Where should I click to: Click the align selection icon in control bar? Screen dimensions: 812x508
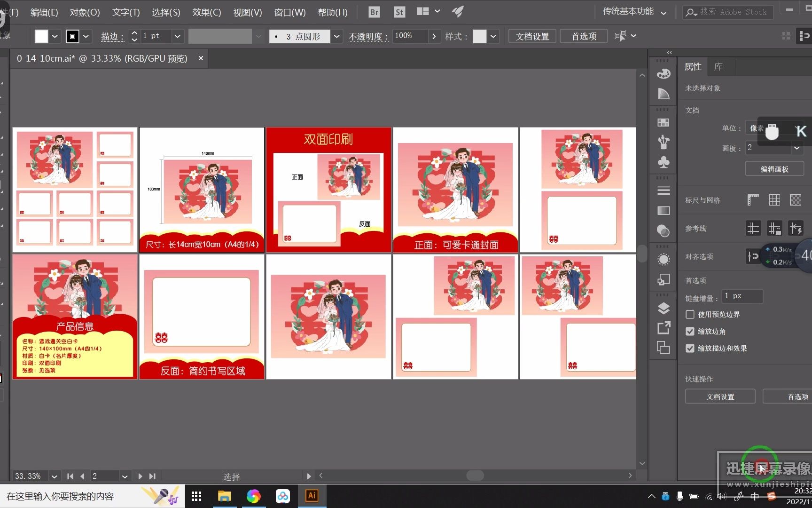pyautogui.click(x=621, y=36)
